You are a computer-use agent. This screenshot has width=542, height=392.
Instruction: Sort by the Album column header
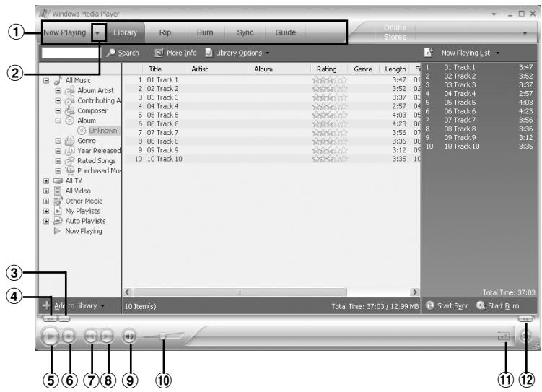coord(263,69)
